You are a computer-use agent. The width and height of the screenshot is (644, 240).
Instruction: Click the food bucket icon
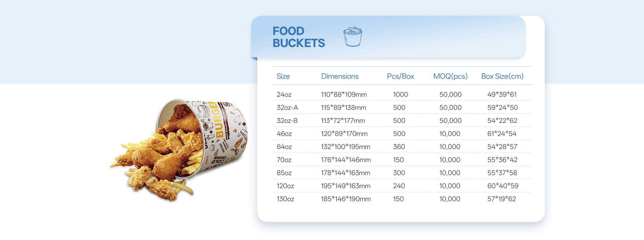pyautogui.click(x=353, y=36)
